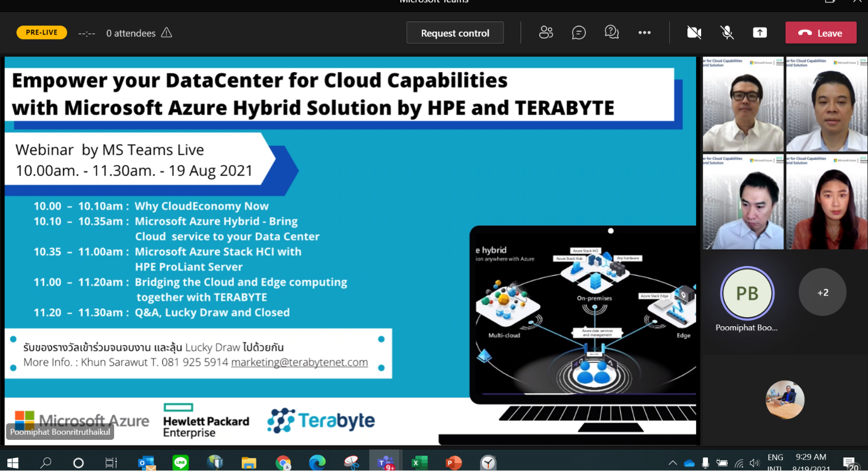Open the clock-face app on the taskbar
Image resolution: width=868 pixels, height=471 pixels.
coord(488,463)
